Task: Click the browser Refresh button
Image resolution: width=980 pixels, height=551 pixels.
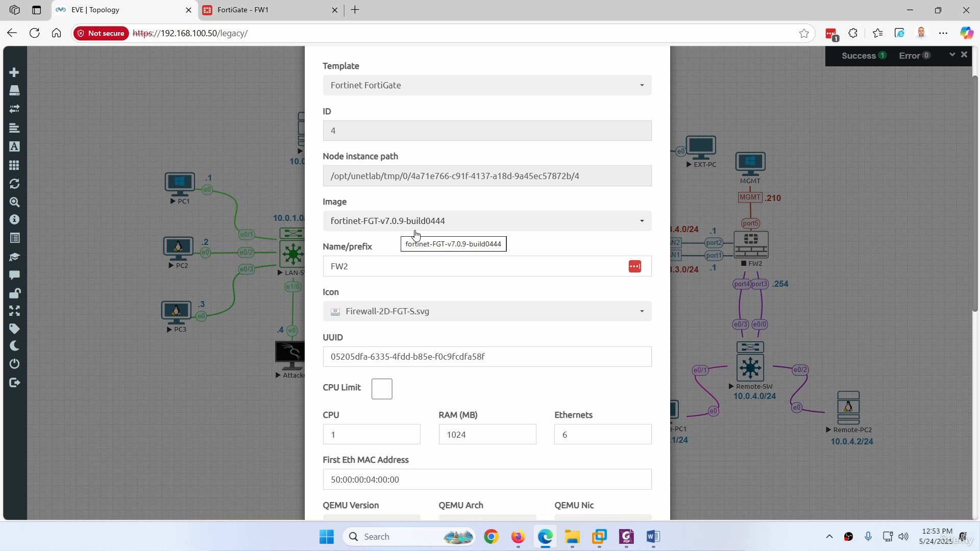Action: (34, 33)
